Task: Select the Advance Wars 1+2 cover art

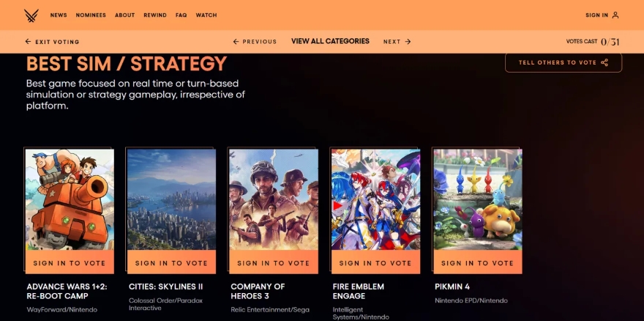Action: (70, 199)
